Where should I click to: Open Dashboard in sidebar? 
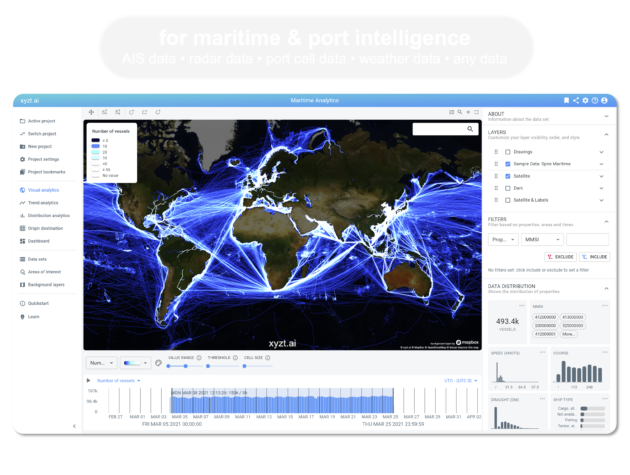(x=35, y=241)
